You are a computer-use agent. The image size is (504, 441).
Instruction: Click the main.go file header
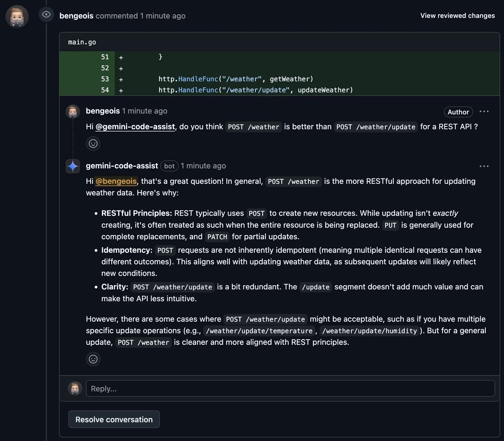point(82,42)
